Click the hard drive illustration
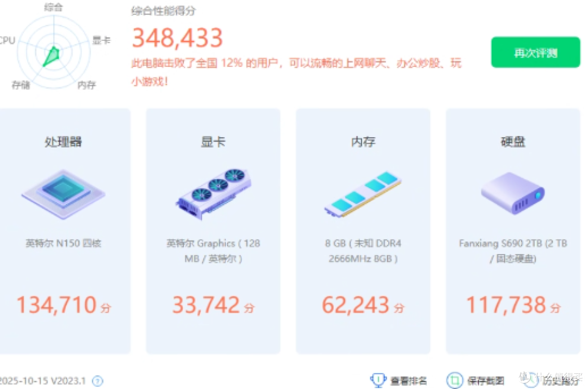The image size is (588, 389). [513, 193]
